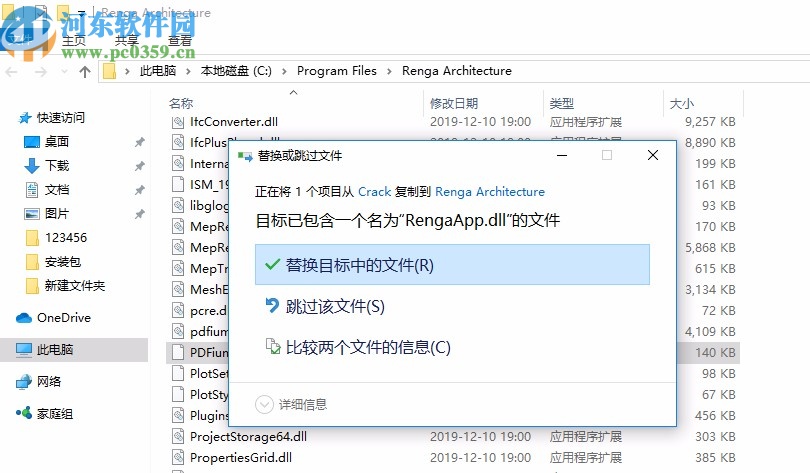Click Renga Architecture breadcrumb segment

point(457,71)
